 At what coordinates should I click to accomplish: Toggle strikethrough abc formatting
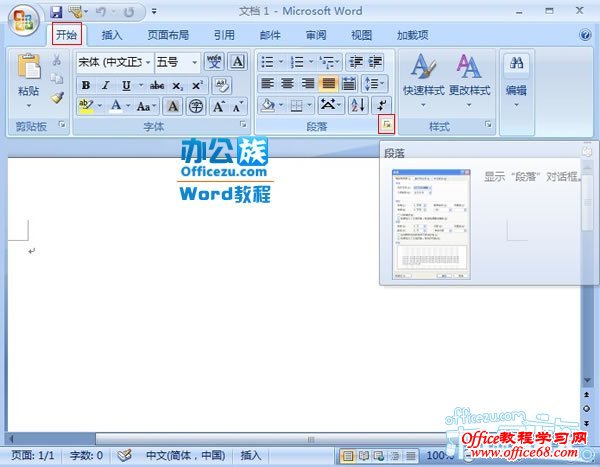coord(157,85)
